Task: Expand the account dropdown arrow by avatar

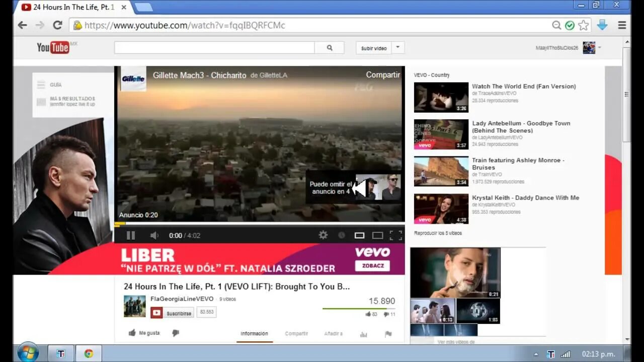Action: 599,48
